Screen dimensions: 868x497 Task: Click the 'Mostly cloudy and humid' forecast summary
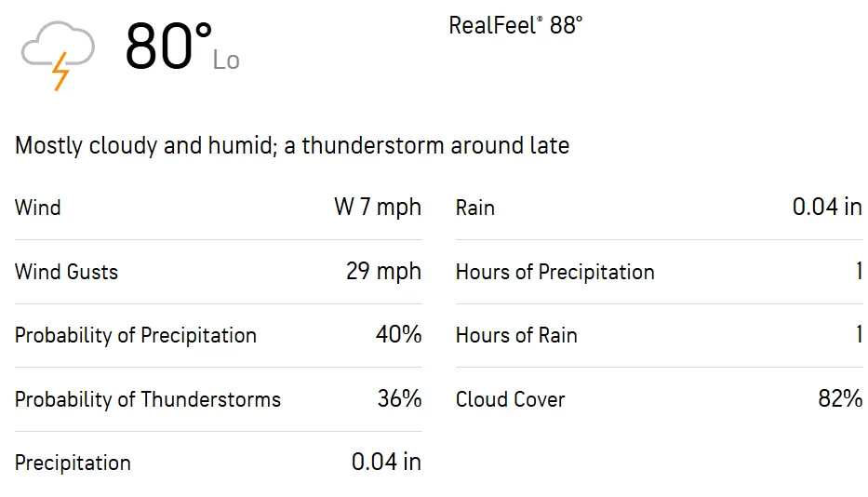(292, 146)
